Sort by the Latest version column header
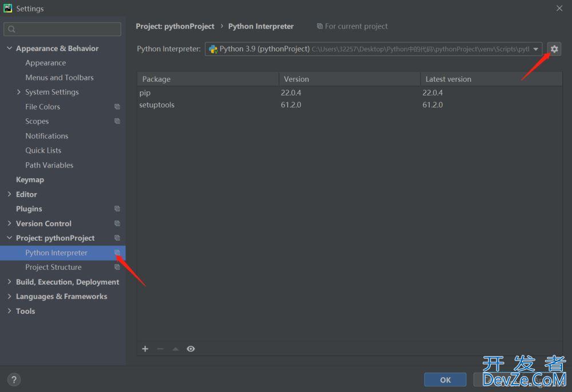The height and width of the screenshot is (392, 572). click(491, 79)
